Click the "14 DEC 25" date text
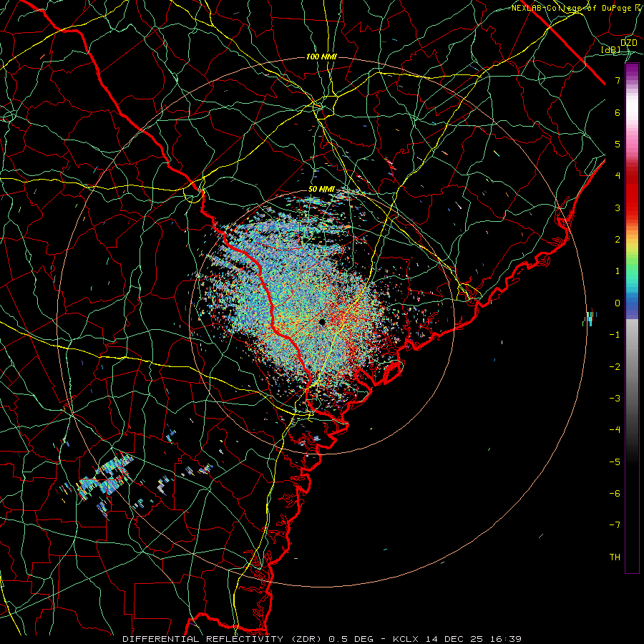This screenshot has height=644, width=644. [x=454, y=639]
